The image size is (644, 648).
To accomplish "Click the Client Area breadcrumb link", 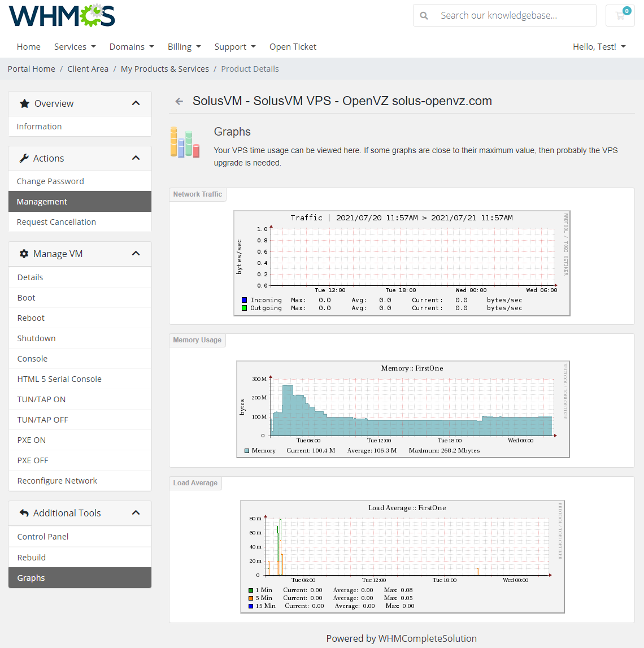I will (88, 68).
